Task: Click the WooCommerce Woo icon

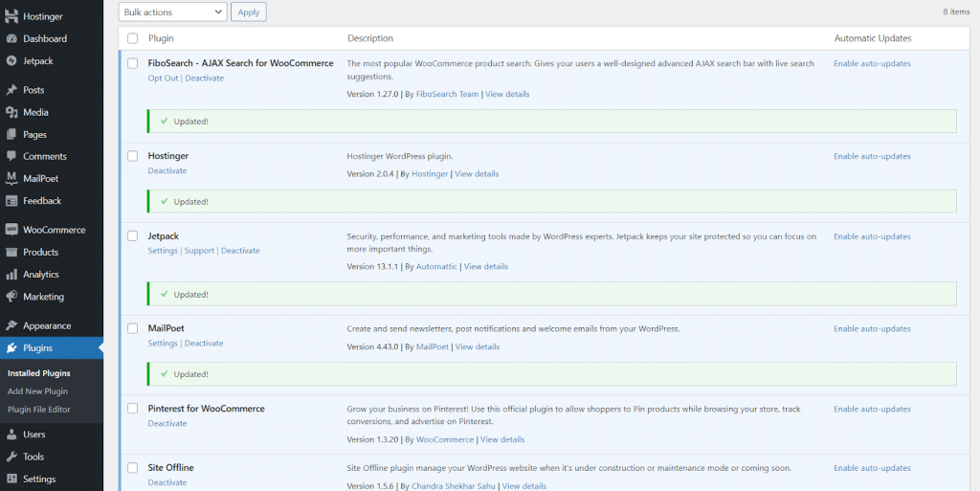Action: [11, 230]
